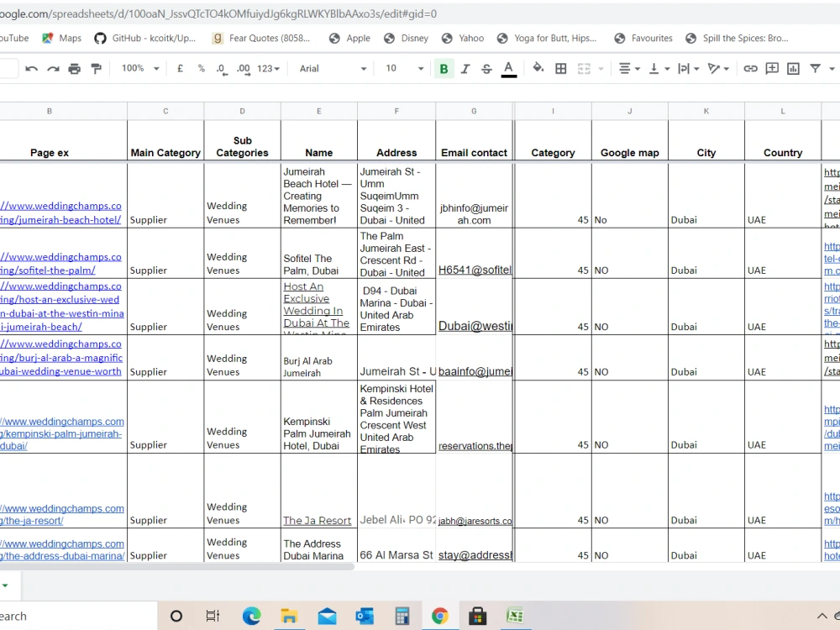Screen dimensions: 840x630
Task: Open the Apple bookmark
Action: pyautogui.click(x=349, y=38)
